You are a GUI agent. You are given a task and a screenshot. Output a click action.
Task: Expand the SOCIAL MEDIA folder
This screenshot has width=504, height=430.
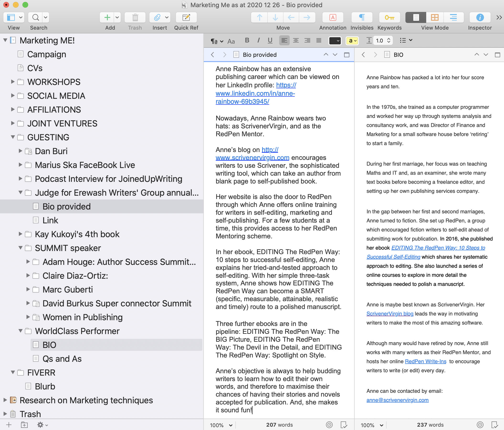coord(13,96)
